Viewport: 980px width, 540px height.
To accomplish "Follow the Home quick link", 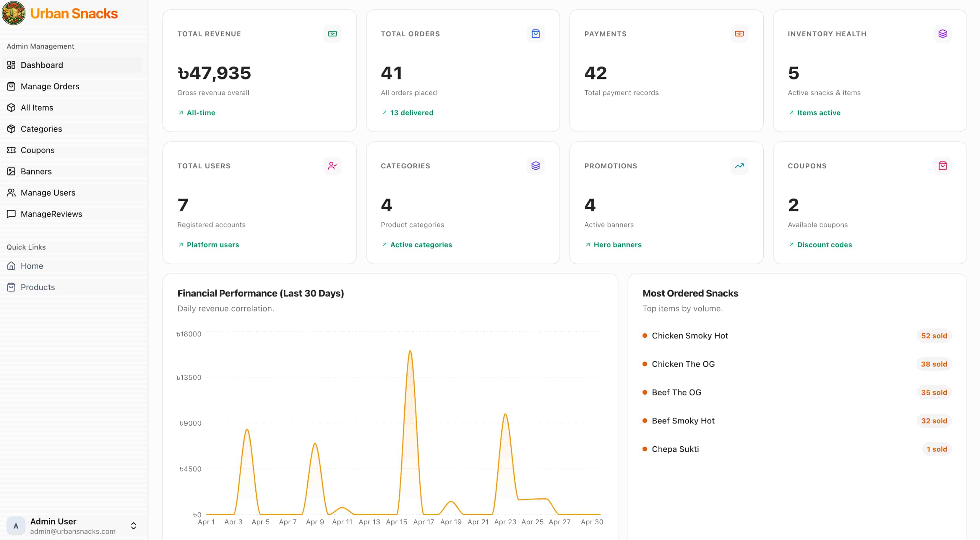I will coord(72,266).
